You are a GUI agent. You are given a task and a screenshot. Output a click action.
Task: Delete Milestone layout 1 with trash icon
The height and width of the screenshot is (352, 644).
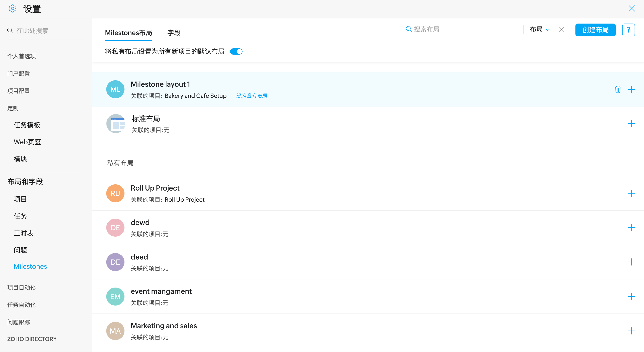click(617, 89)
